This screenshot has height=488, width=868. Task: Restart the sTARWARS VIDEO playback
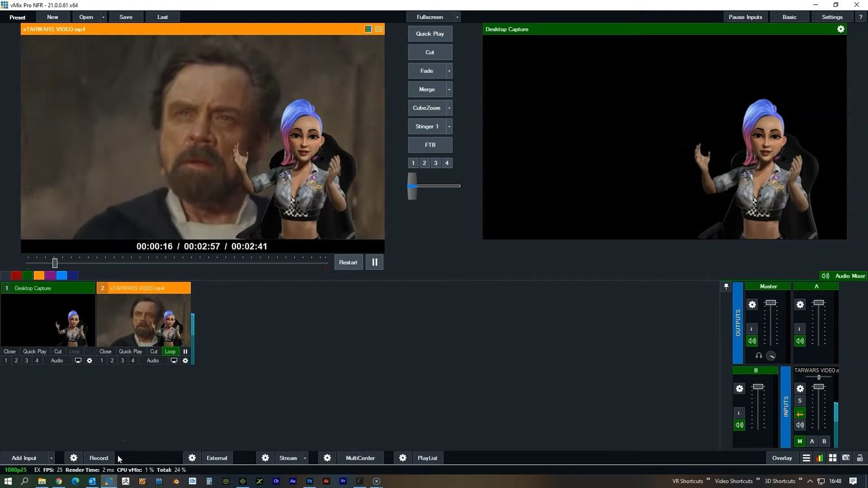coord(348,262)
